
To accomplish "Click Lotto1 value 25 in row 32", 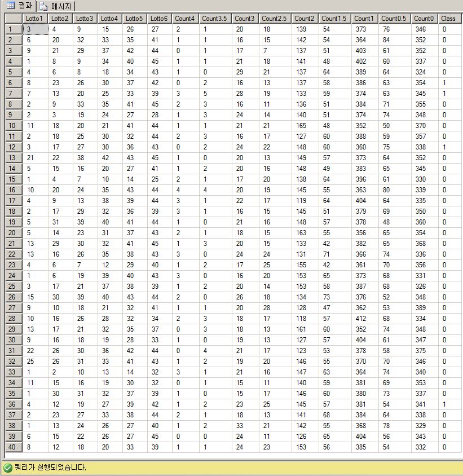I will tap(36, 362).
